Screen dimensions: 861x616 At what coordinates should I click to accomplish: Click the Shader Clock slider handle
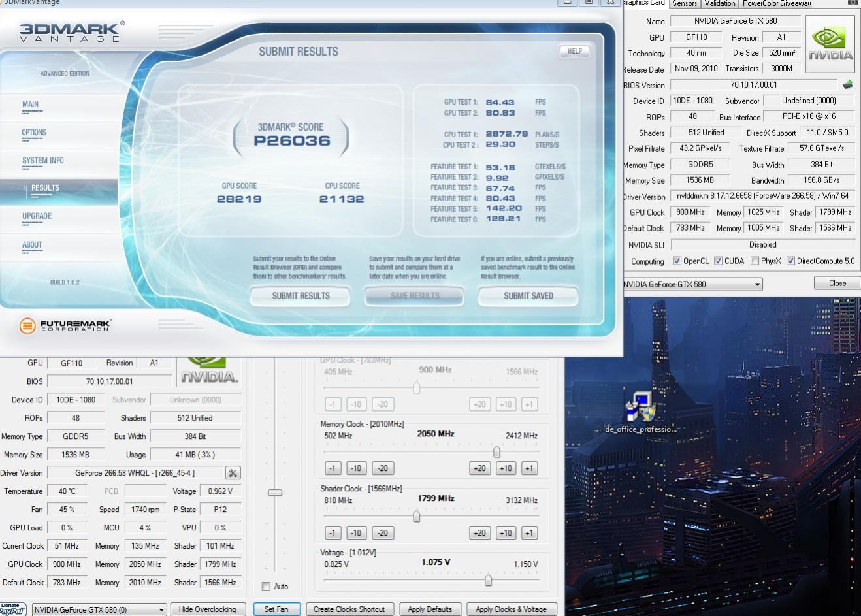(416, 516)
